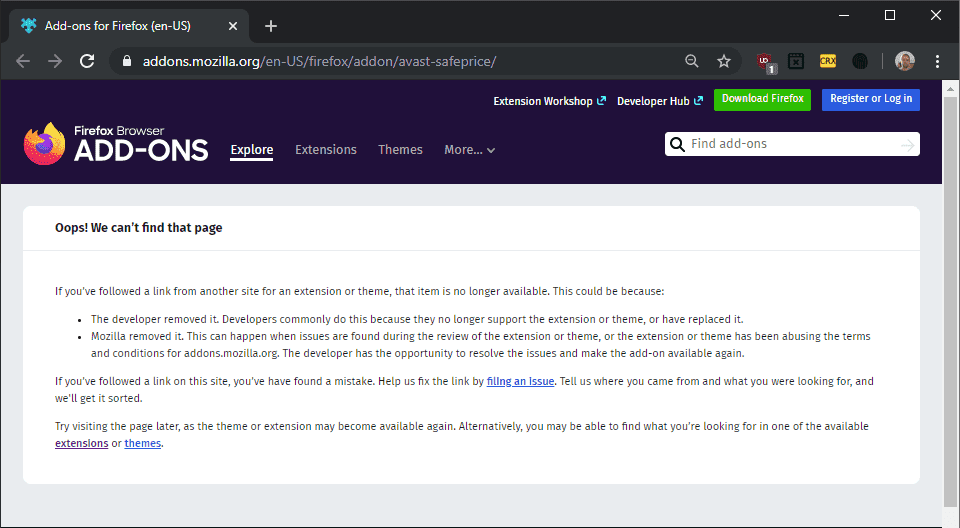Click the browser forward arrow
The image size is (960, 528).
tap(55, 61)
